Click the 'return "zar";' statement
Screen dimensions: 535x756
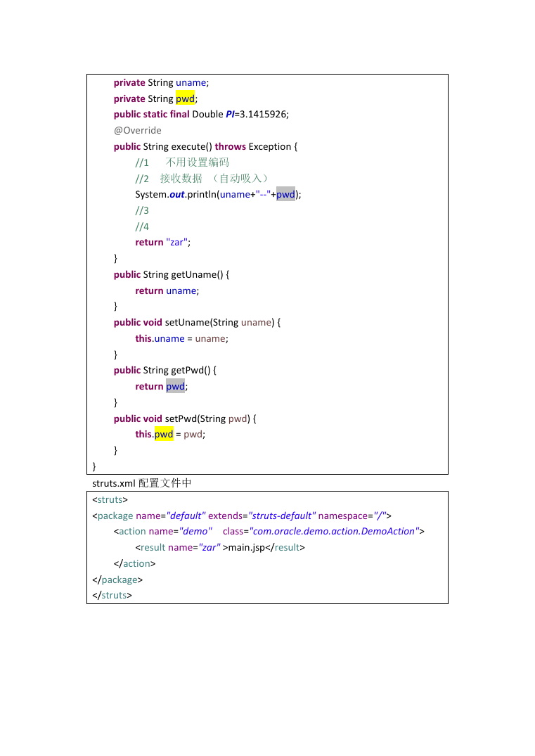tap(163, 243)
